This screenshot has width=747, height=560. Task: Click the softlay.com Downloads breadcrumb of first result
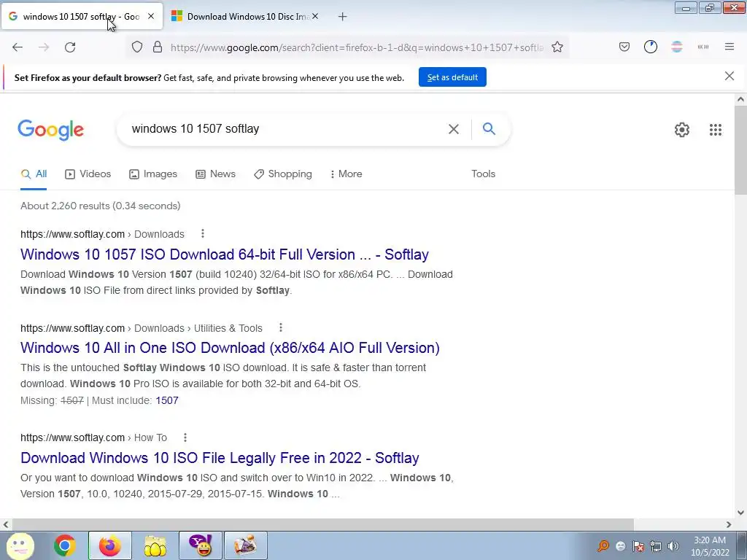102,234
